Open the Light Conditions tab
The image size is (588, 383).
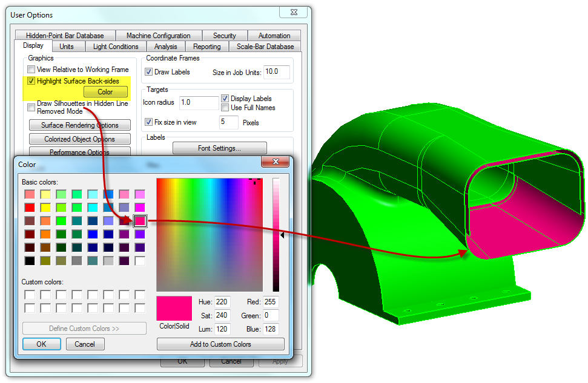pos(116,47)
